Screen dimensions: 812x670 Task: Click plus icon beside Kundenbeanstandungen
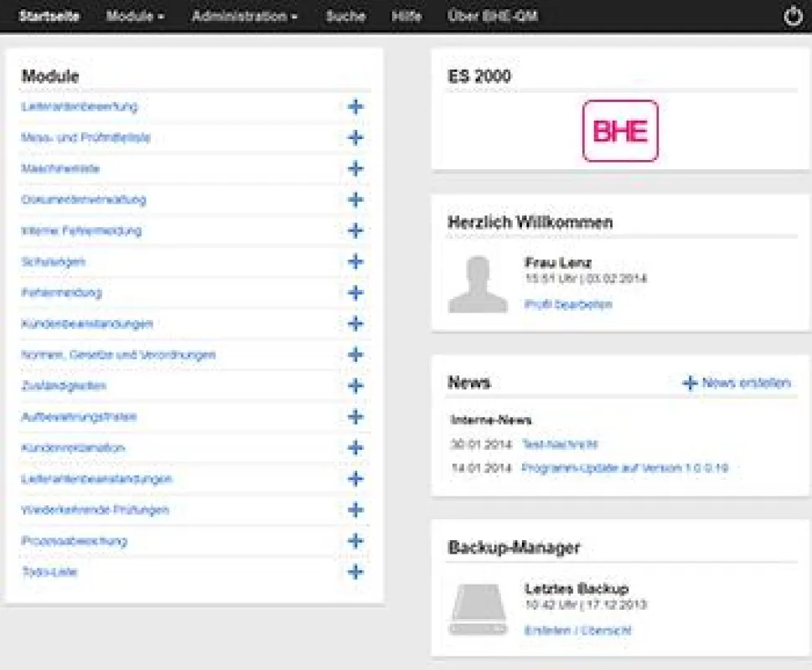point(355,324)
